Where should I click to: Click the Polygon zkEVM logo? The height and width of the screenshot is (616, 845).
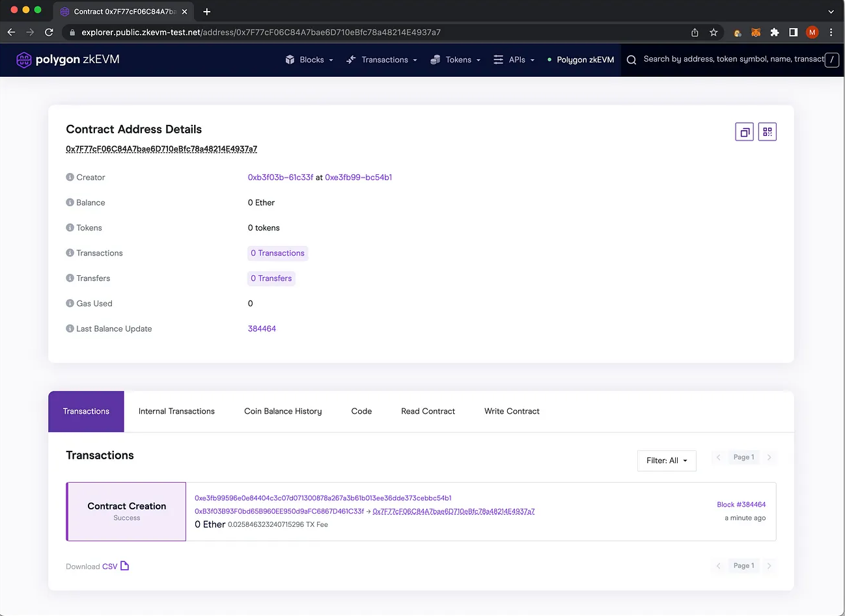pyautogui.click(x=68, y=60)
